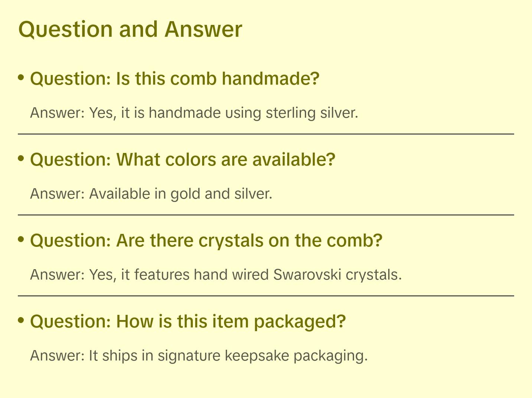Select the "Is this comb handmade?" question
Image resolution: width=532 pixels, height=398 pixels.
(x=175, y=79)
